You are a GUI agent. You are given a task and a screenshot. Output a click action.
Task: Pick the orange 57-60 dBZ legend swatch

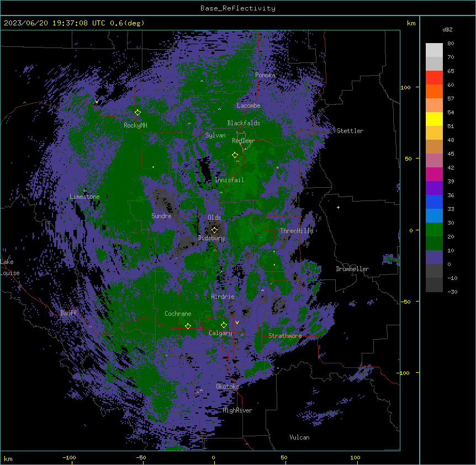pos(434,91)
